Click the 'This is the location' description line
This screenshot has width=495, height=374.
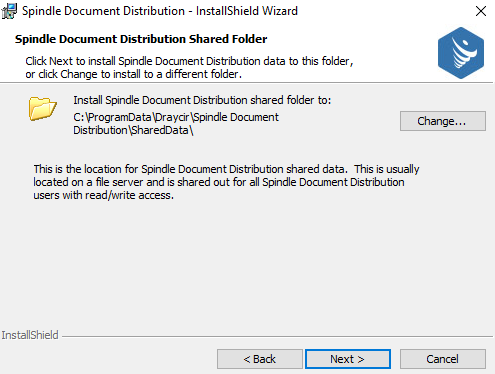(226, 169)
